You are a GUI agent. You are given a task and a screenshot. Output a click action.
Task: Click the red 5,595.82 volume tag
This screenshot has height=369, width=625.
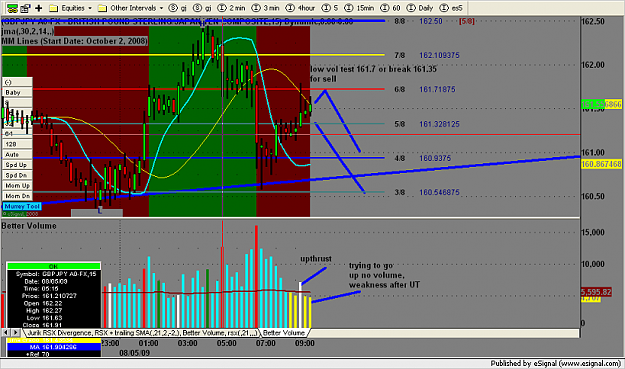[596, 292]
